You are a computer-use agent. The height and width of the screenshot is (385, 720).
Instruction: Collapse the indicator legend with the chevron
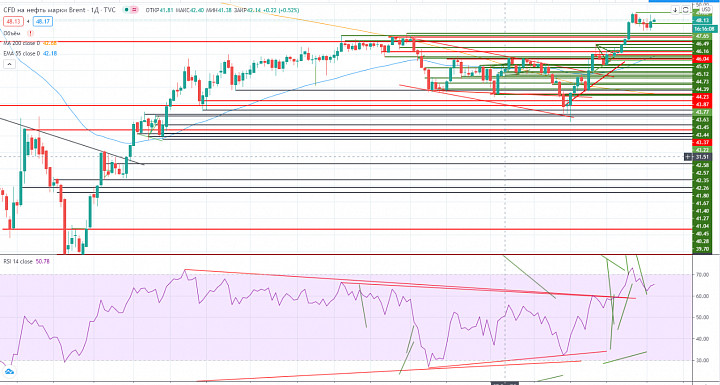9,65
